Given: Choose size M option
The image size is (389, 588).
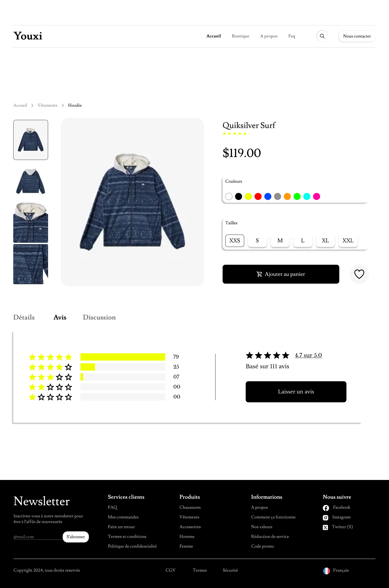Looking at the screenshot, I should pyautogui.click(x=280, y=241).
